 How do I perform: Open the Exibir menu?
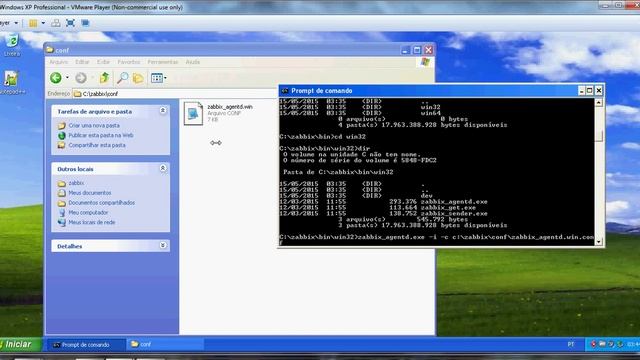pyautogui.click(x=103, y=62)
